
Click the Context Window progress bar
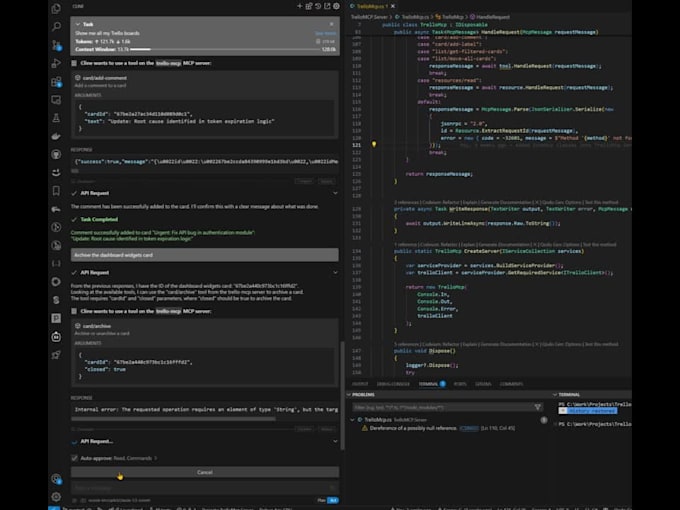point(226,49)
